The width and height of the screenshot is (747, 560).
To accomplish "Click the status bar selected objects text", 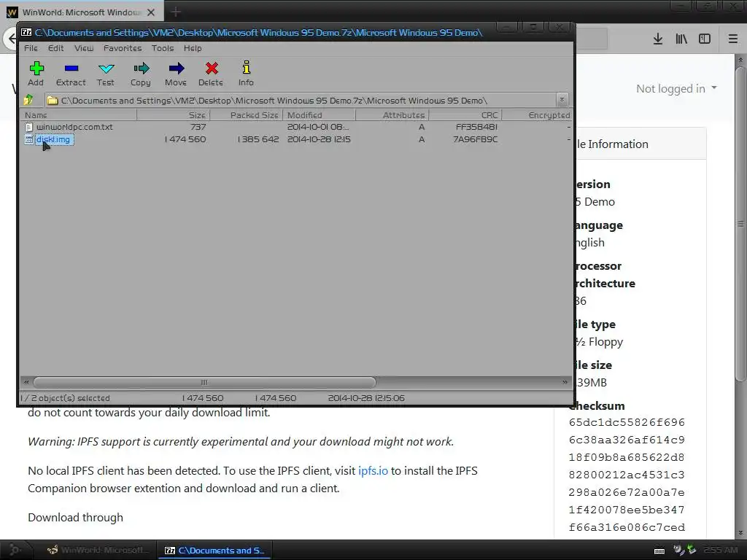I will 65,398.
